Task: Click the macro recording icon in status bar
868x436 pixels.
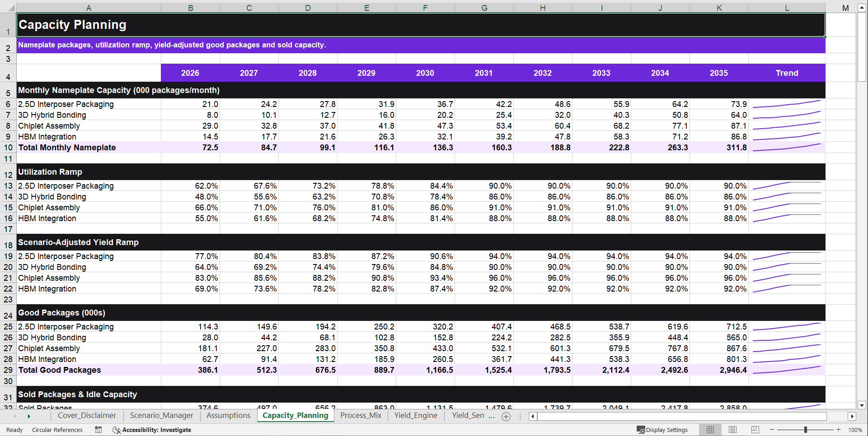Action: click(98, 430)
